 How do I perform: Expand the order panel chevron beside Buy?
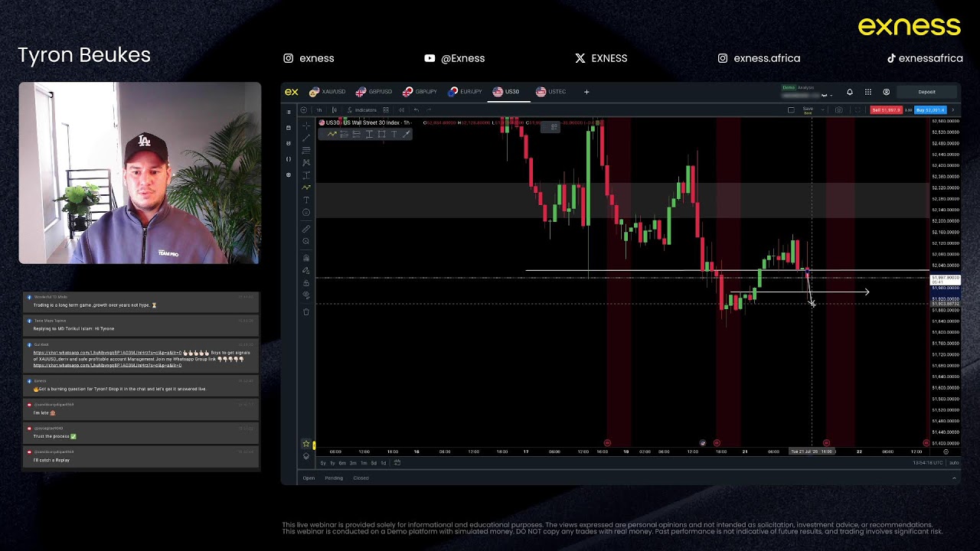click(x=953, y=109)
